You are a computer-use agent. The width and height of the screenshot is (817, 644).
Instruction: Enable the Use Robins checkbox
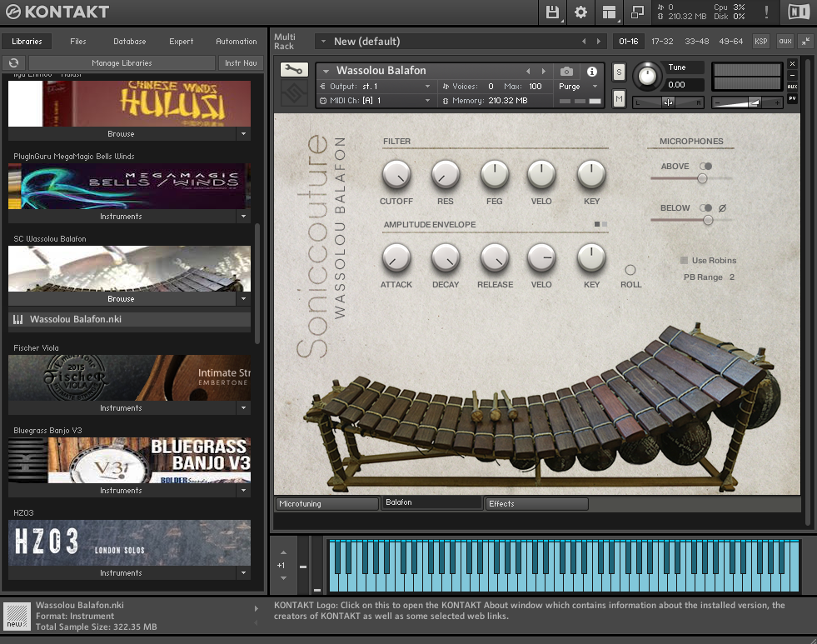tap(684, 260)
